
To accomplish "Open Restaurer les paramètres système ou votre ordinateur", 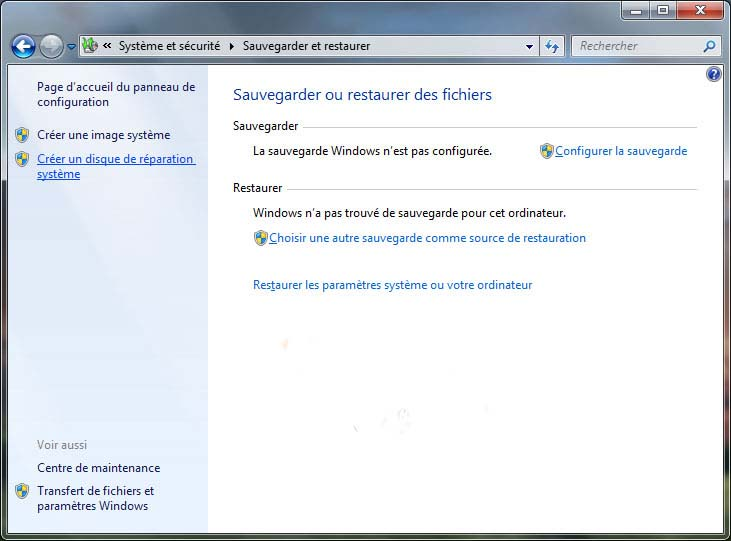I will (x=392, y=285).
